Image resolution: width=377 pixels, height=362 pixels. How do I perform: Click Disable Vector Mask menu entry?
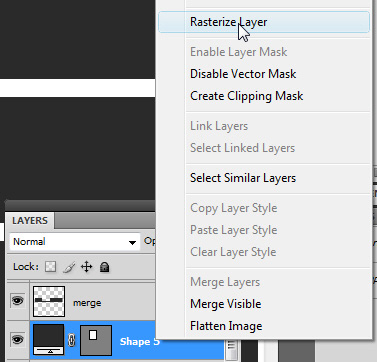coord(243,74)
